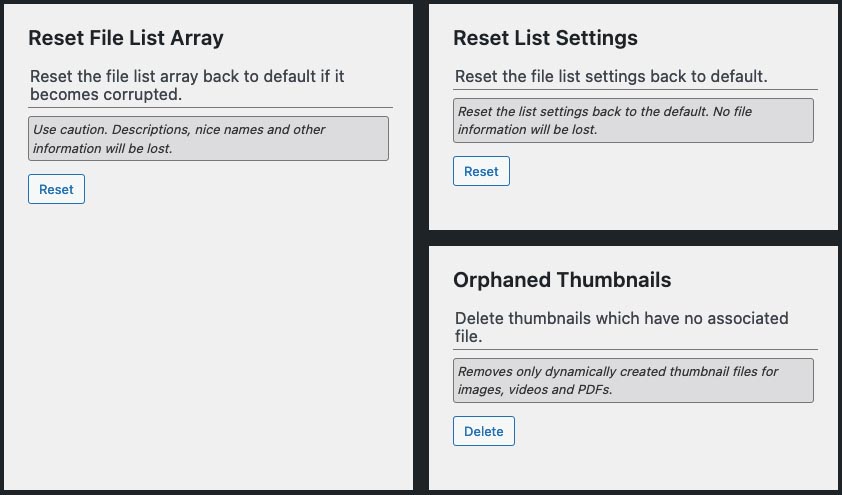Click the words 'becomes corrupted.' in the array description
This screenshot has height=495, width=842.
click(106, 94)
